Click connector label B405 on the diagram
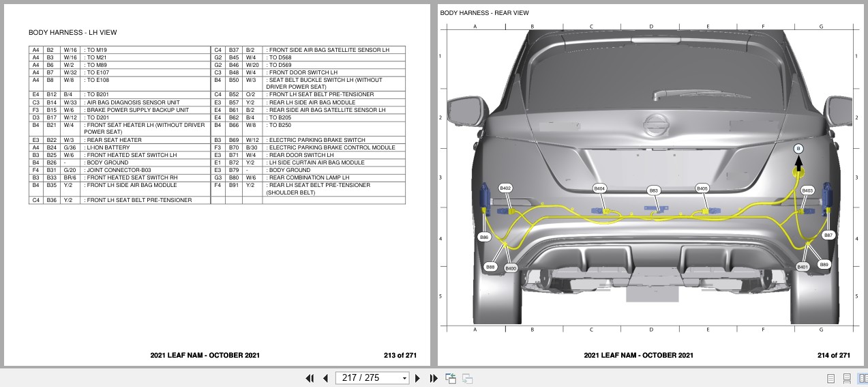This screenshot has width=868, height=387. [702, 188]
